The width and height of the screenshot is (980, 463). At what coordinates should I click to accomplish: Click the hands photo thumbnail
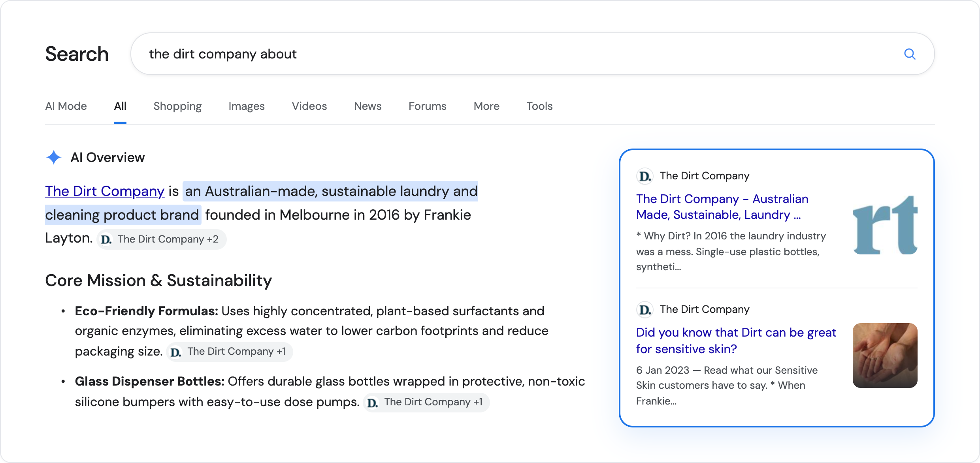tap(885, 356)
